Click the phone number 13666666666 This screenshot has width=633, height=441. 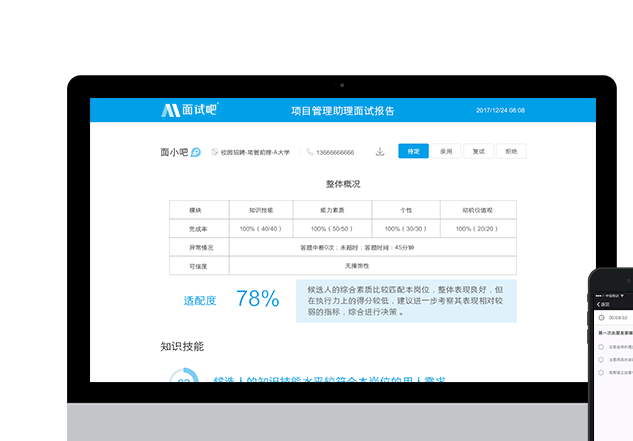(x=335, y=152)
